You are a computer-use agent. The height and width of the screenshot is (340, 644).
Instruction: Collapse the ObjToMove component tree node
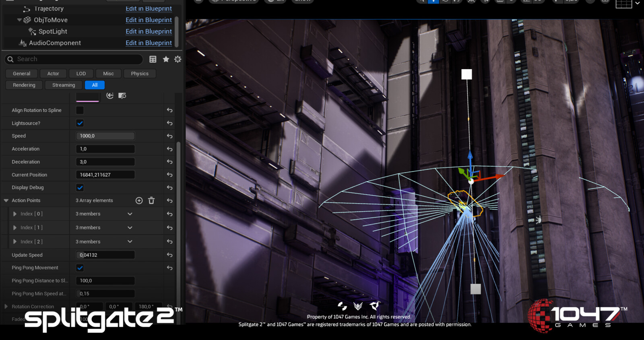point(19,20)
